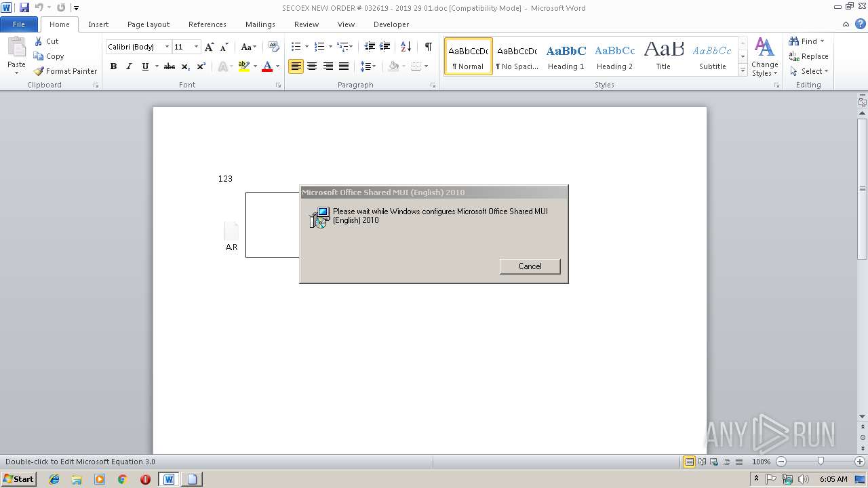Open Chrome from the taskbar
Screen dimensions: 868x488
pyautogui.click(x=122, y=479)
